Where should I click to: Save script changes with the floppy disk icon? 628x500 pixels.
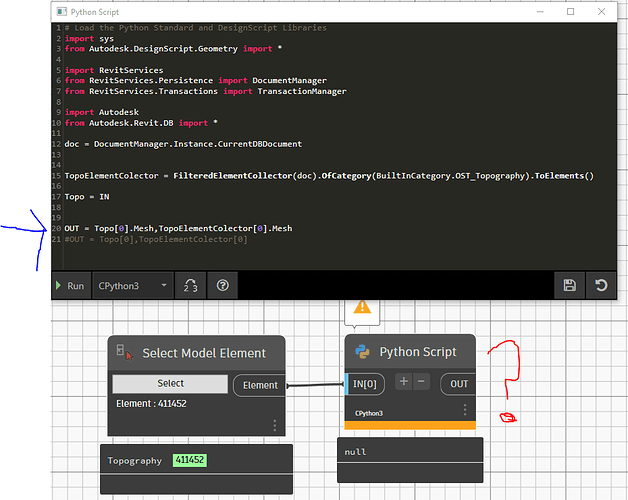[x=570, y=286]
